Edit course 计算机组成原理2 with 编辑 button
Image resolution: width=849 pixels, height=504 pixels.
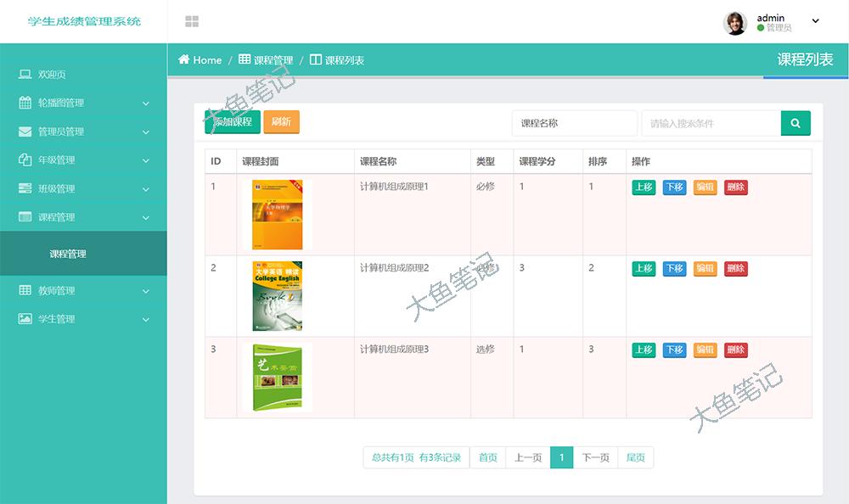coord(705,268)
